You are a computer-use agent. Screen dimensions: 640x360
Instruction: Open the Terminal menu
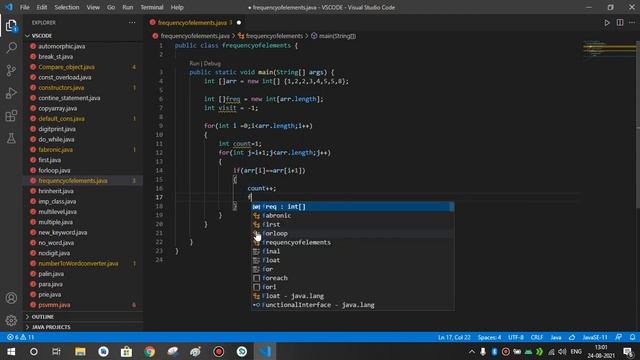point(152,7)
